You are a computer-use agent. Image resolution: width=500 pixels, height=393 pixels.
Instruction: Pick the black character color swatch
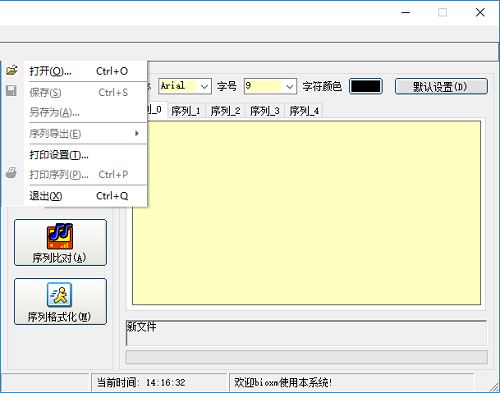tap(366, 86)
